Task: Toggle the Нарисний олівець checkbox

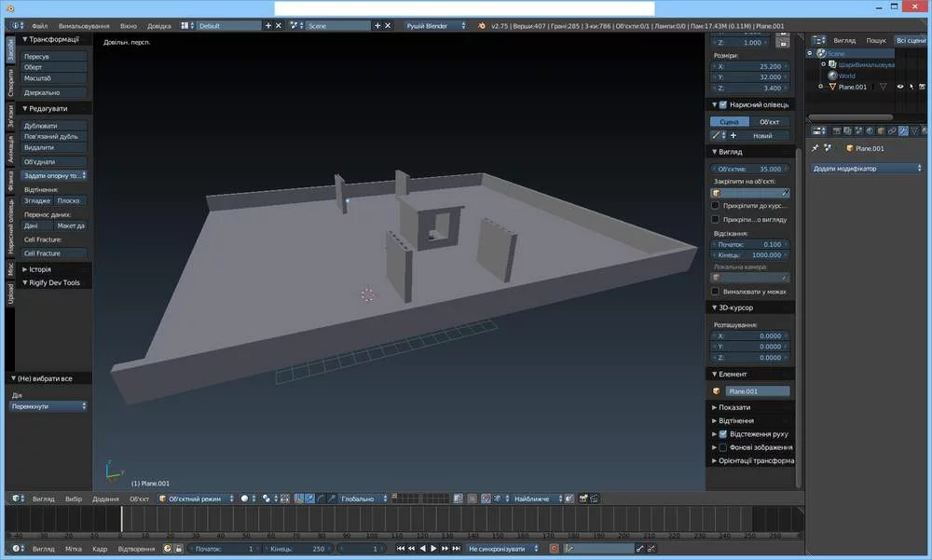Action: pos(723,104)
